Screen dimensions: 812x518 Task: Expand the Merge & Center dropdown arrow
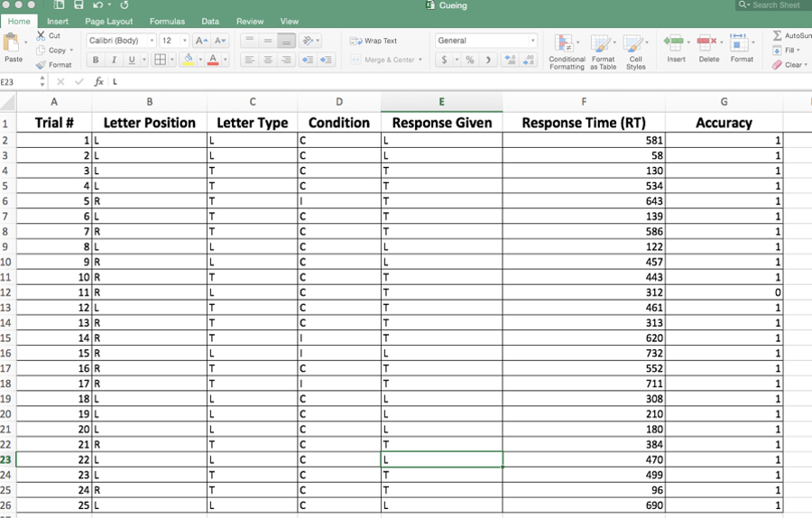click(420, 60)
